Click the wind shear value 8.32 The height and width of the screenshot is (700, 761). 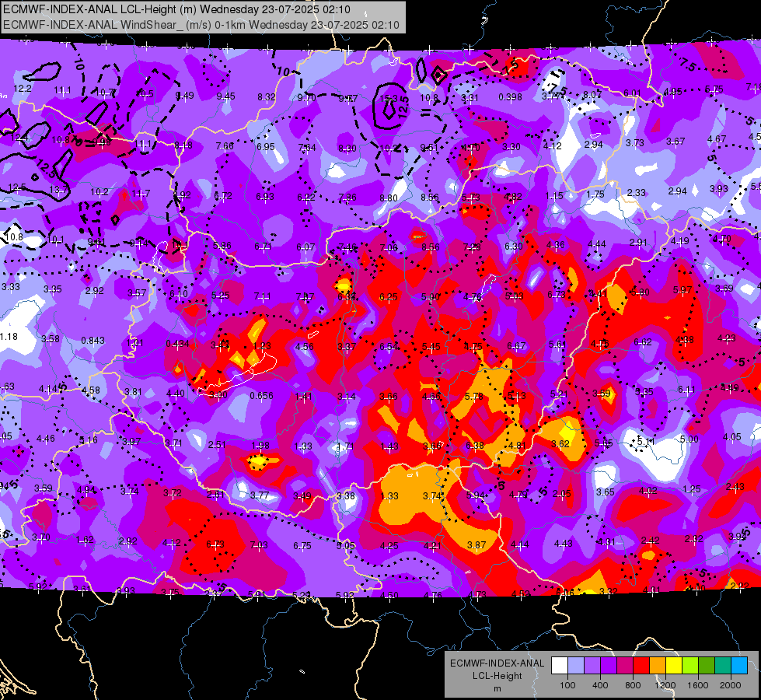point(267,97)
